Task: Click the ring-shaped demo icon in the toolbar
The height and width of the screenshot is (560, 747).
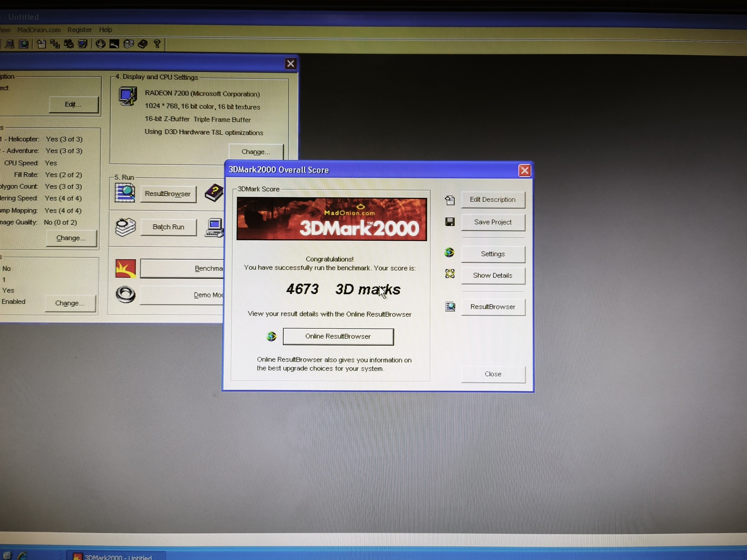Action: coord(101,44)
